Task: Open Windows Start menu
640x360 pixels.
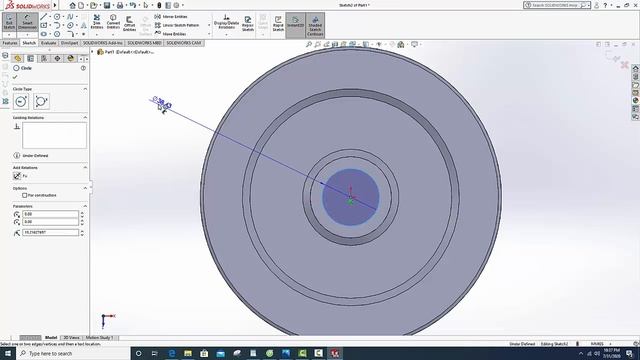Action: (x=8, y=353)
